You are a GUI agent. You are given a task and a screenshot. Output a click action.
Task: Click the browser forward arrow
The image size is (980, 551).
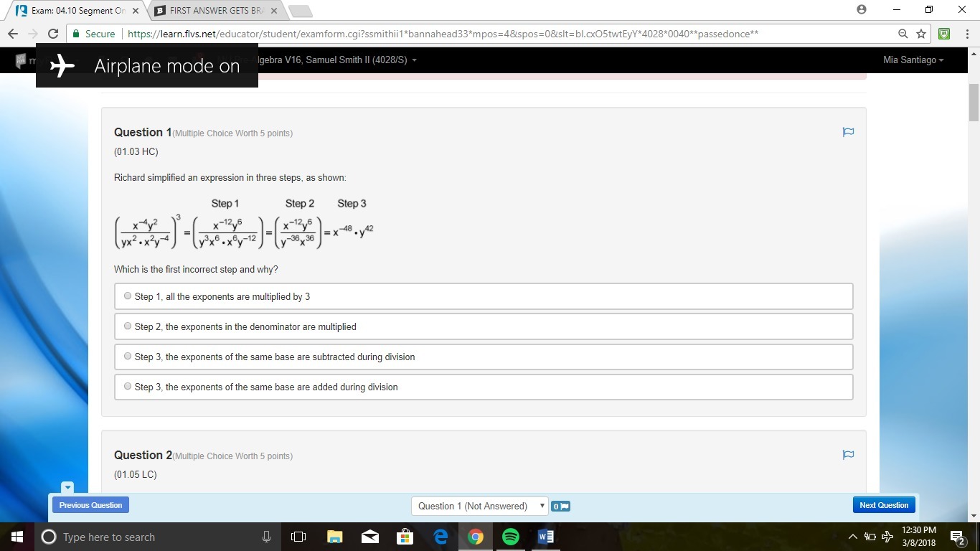tap(32, 34)
